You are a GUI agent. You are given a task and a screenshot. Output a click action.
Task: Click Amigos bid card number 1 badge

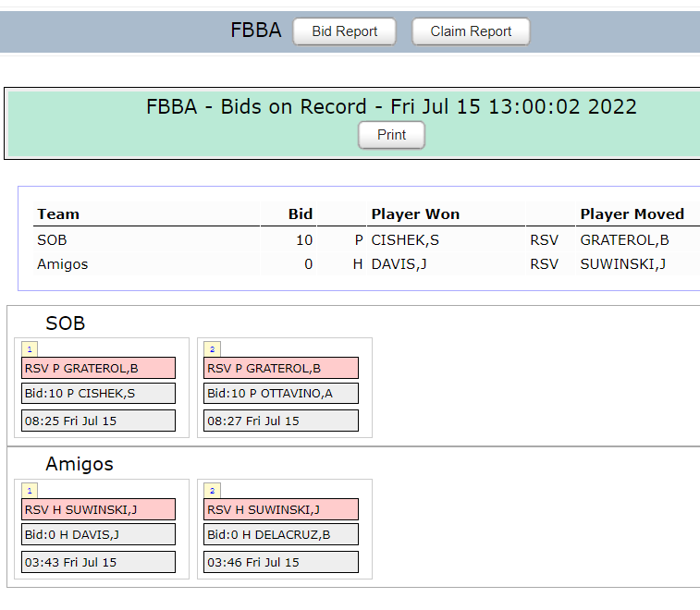(x=30, y=490)
